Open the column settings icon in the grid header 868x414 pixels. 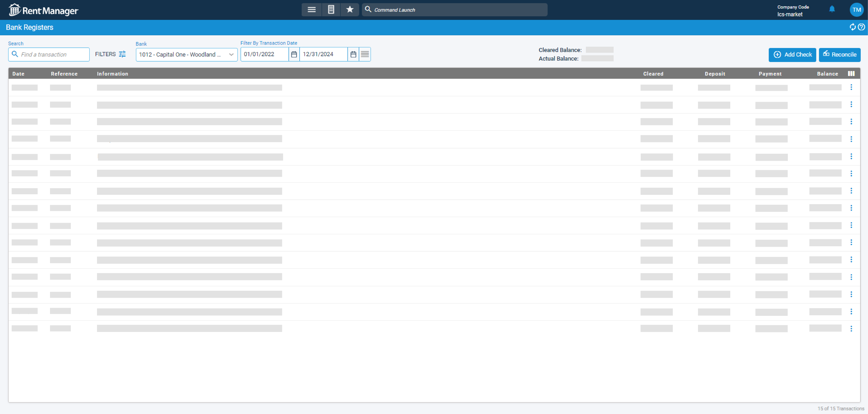point(851,73)
